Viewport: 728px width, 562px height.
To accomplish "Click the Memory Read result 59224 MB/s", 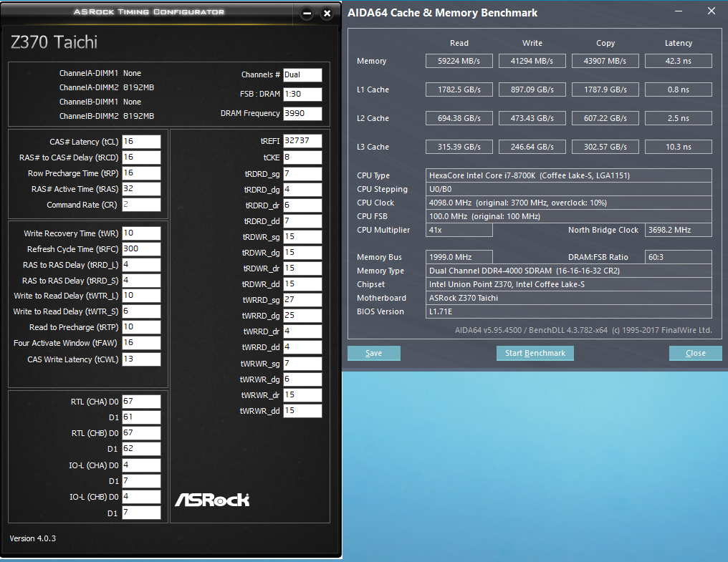I will [459, 62].
